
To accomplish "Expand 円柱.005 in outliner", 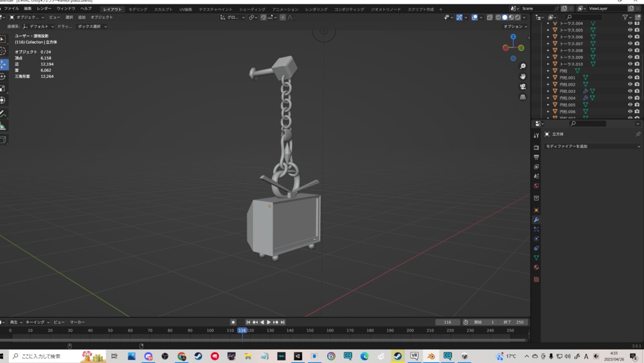I will point(548,104).
